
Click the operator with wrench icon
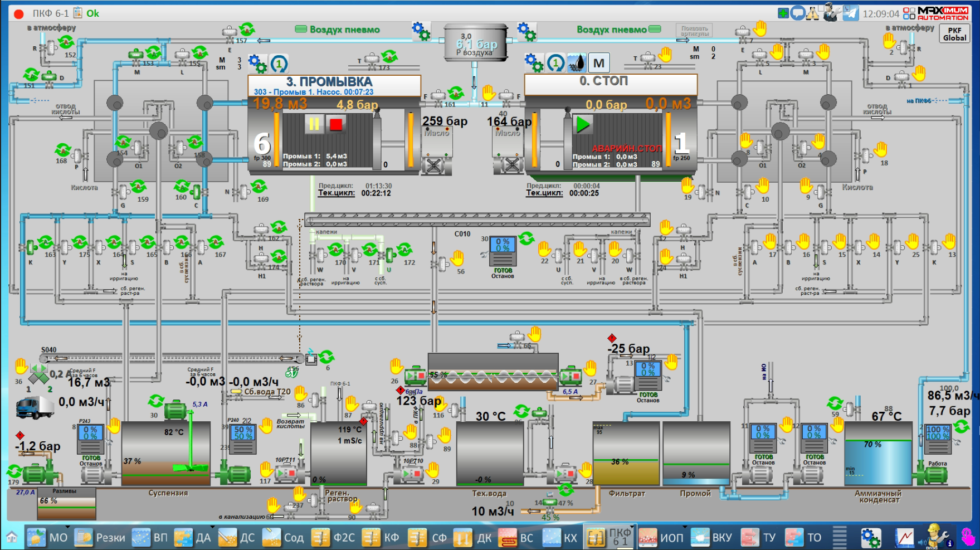point(831,12)
